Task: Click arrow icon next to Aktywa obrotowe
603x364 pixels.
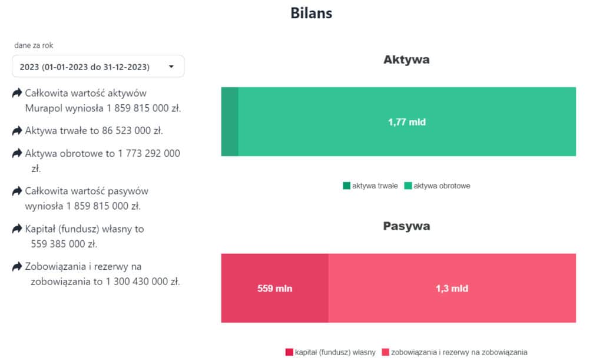Action: click(x=17, y=154)
